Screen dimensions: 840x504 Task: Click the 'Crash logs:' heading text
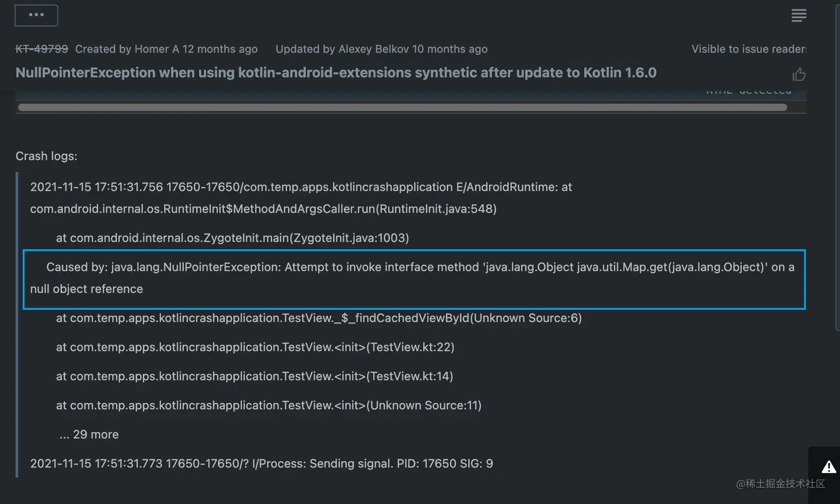tap(46, 156)
